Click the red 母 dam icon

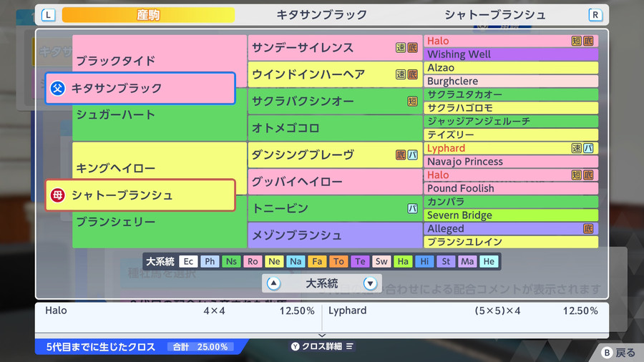[57, 195]
